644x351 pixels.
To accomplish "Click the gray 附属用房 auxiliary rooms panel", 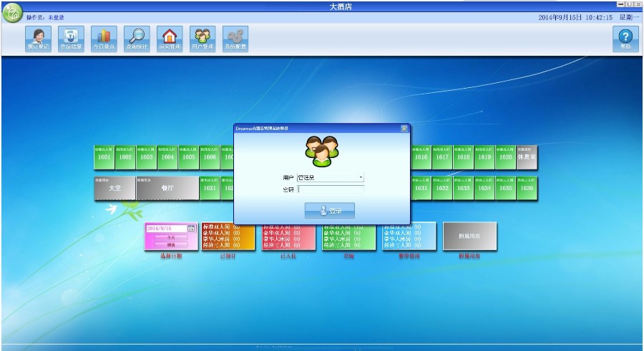I will coord(469,237).
